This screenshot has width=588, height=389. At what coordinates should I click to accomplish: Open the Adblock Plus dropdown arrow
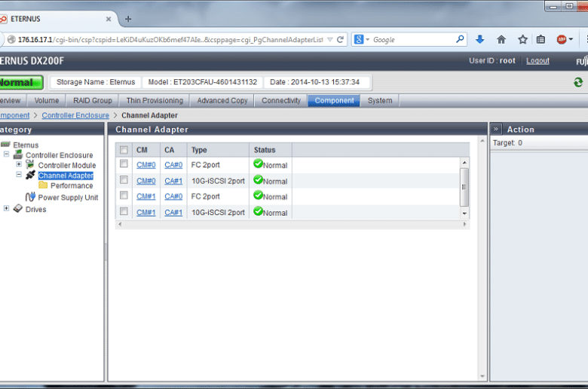571,39
